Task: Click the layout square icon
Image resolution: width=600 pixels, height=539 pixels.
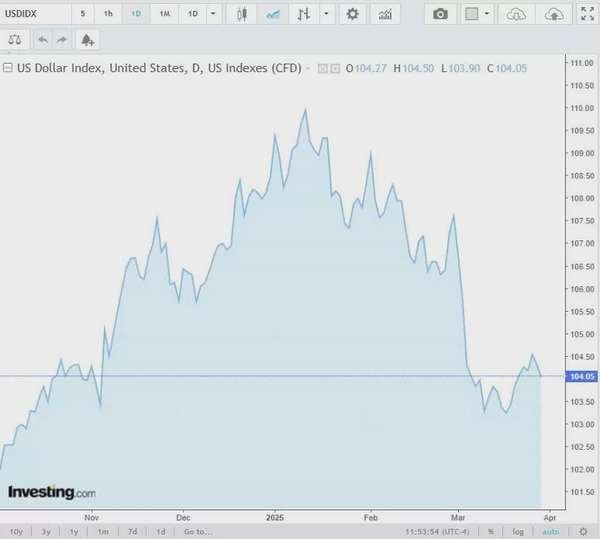Action: 472,14
